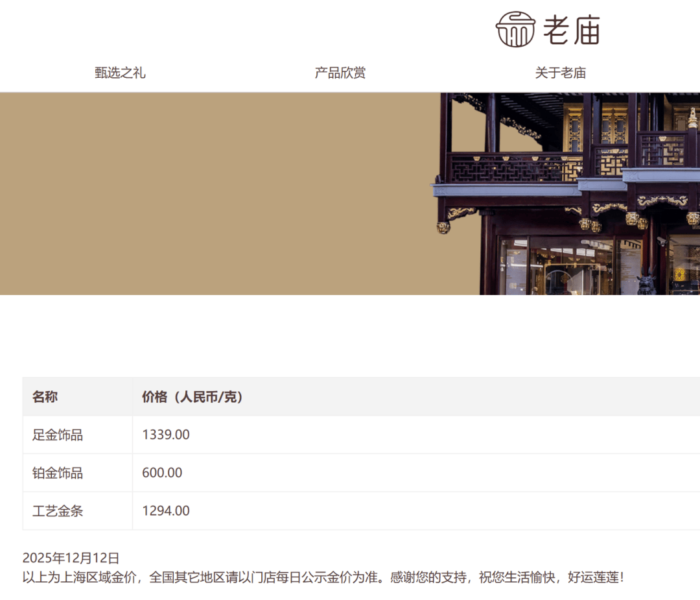Click the date 2025年12月12日
700x600 pixels.
71,556
